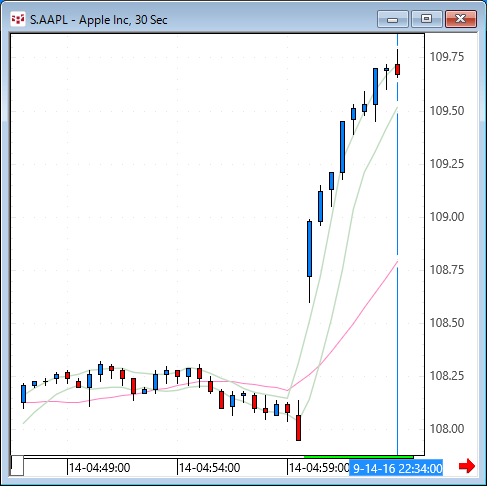Click the highlighted 9-14-16 22:34:00 cursor time label

pos(396,469)
